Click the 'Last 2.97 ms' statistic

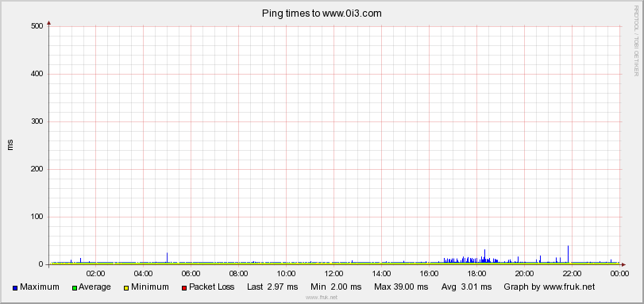[272, 287]
